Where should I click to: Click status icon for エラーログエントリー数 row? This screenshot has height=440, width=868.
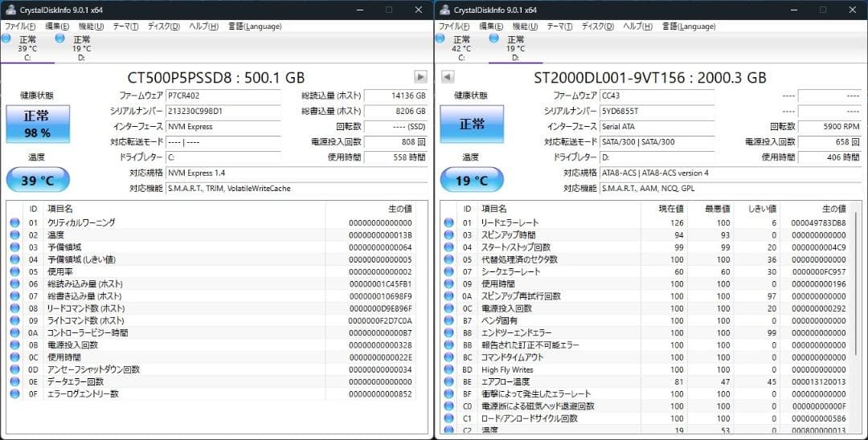(x=15, y=393)
